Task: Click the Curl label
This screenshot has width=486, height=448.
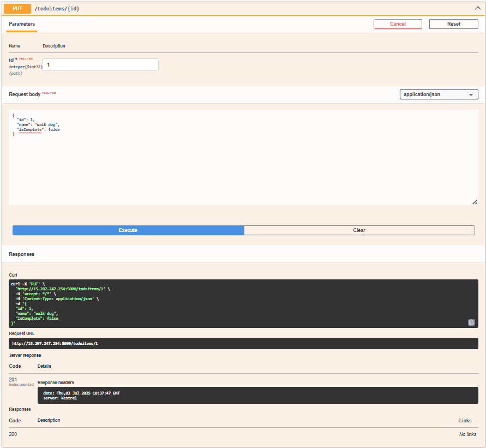Action: (x=13, y=275)
